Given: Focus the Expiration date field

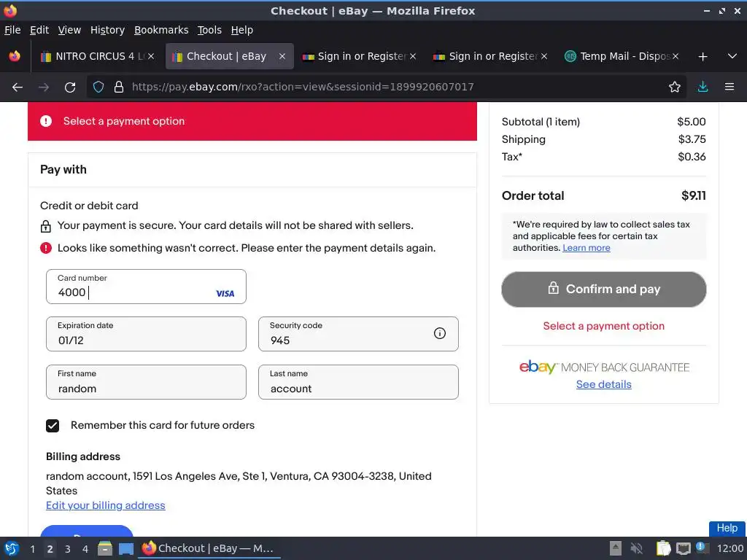Looking at the screenshot, I should [x=146, y=334].
